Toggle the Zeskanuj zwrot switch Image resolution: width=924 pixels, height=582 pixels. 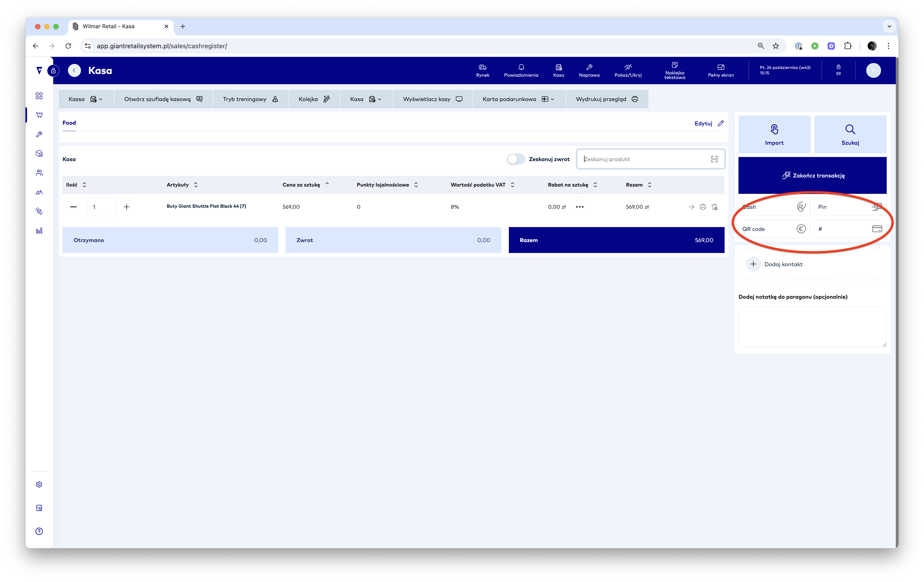coord(516,159)
